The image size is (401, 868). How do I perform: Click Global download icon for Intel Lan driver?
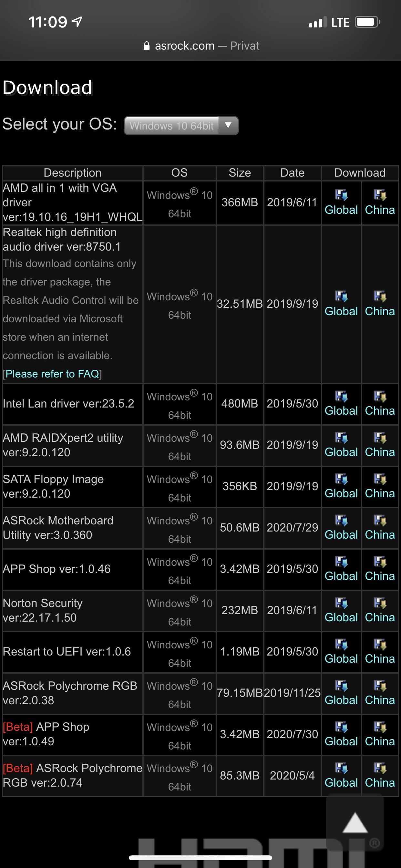(x=341, y=397)
